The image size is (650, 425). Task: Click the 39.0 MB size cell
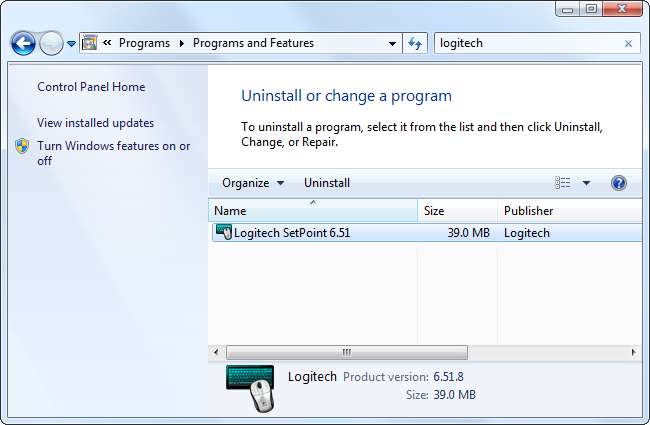468,233
